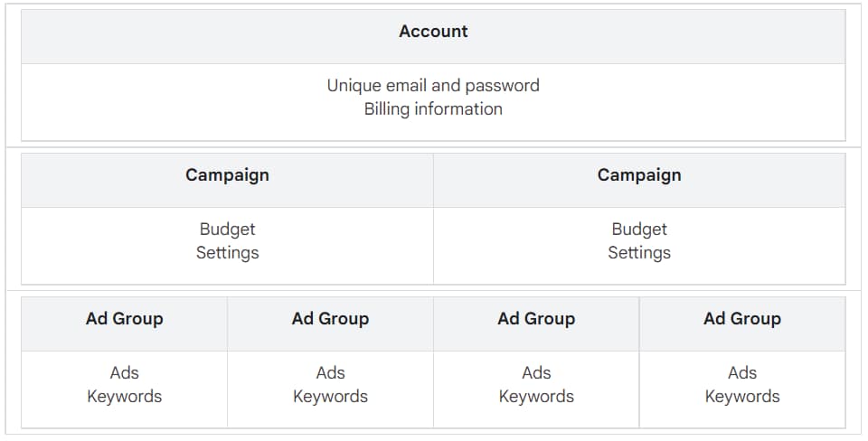868x441 pixels.
Task: Click Ads in the second Ad Group
Action: click(331, 373)
